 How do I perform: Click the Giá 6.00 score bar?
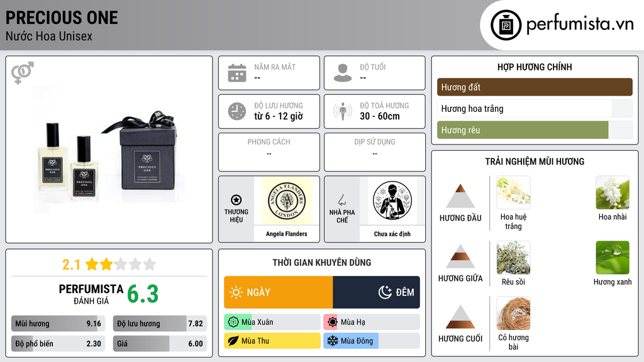[160, 344]
